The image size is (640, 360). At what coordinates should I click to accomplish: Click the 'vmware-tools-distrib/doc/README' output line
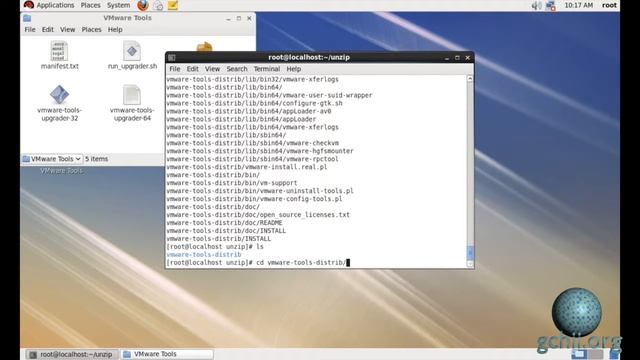click(224, 223)
